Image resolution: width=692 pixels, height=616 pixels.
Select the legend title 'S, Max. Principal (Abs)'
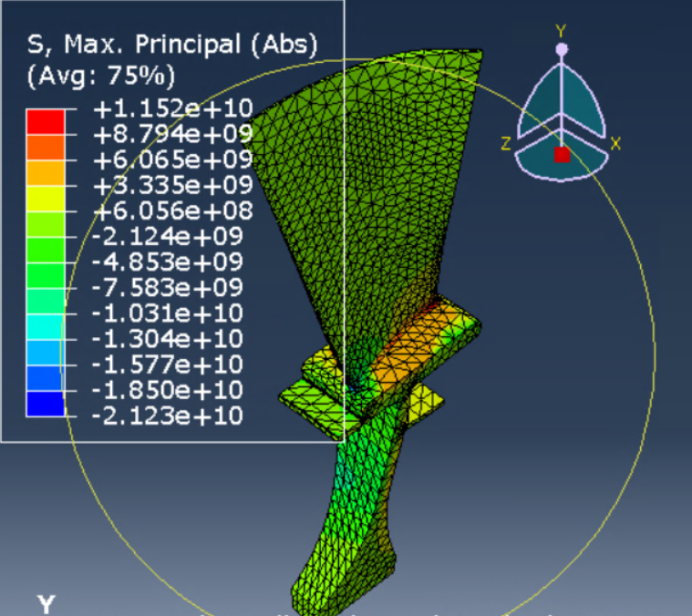(172, 45)
